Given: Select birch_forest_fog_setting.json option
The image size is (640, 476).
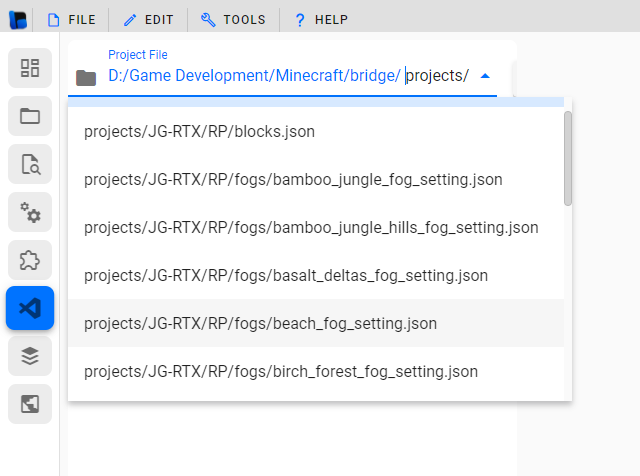Looking at the screenshot, I should tap(316, 371).
